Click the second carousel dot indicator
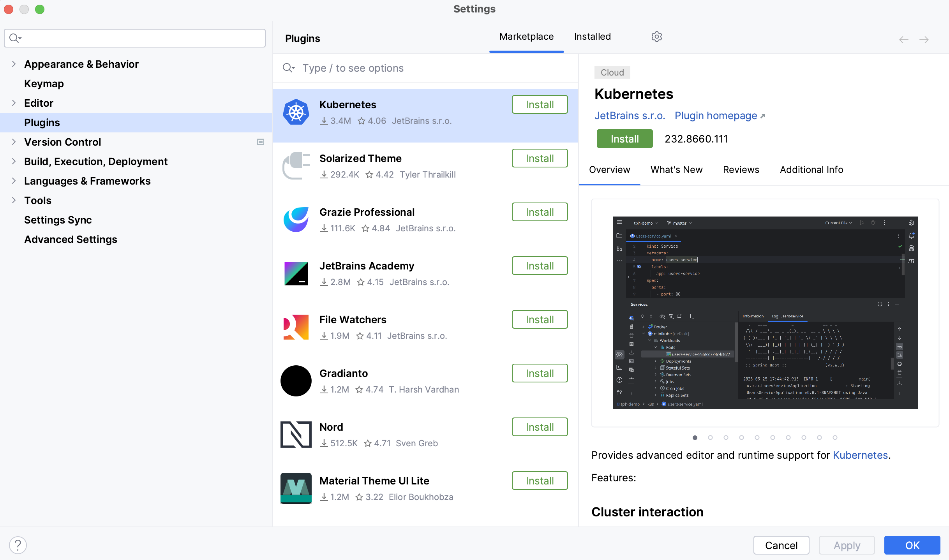This screenshot has width=949, height=560. [x=709, y=437]
